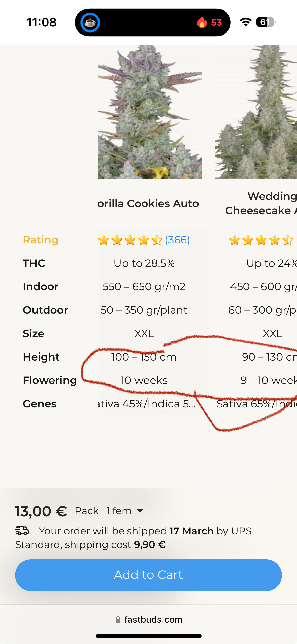The width and height of the screenshot is (297, 644).
Task: Tap the home indicator bar
Action: pos(148,636)
